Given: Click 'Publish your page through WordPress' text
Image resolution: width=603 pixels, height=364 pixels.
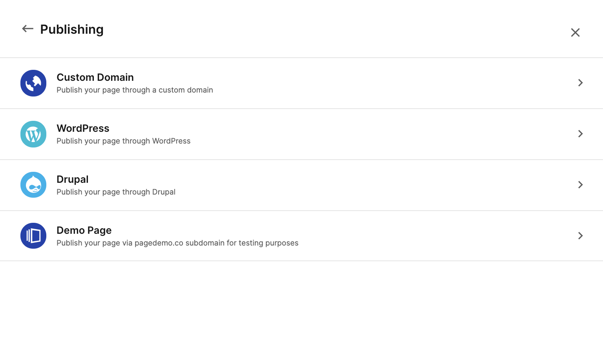Looking at the screenshot, I should 123,141.
